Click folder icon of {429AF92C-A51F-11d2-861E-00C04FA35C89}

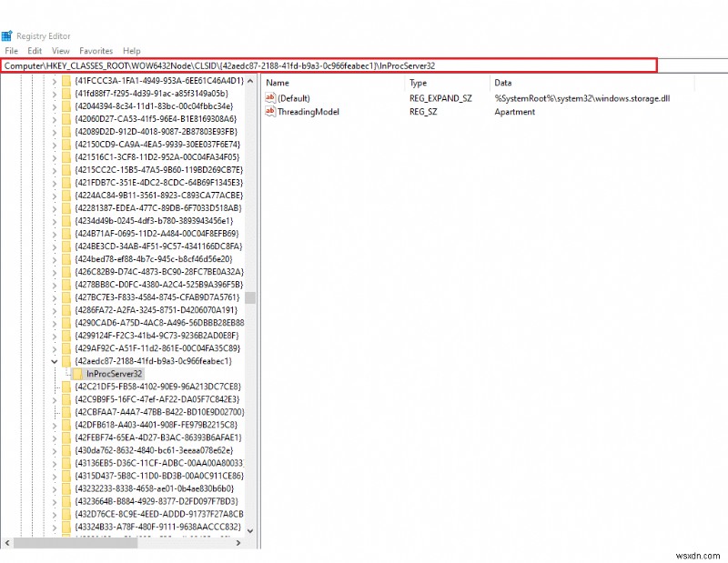[66, 348]
